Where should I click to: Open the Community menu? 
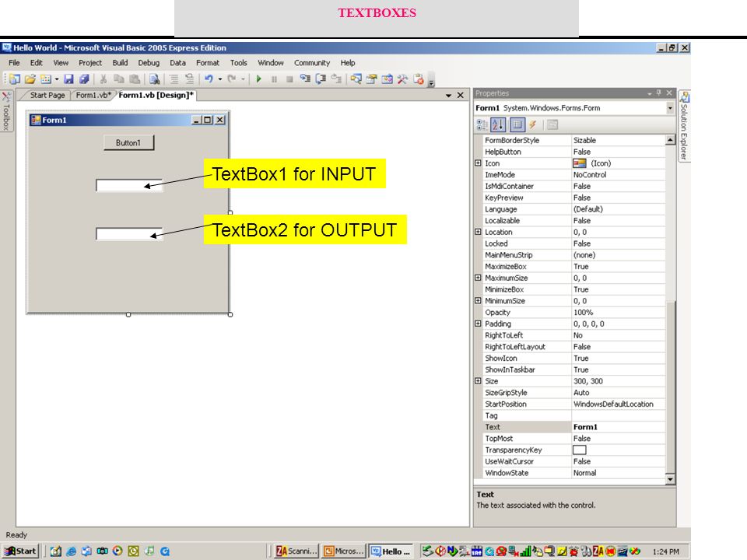coord(311,63)
